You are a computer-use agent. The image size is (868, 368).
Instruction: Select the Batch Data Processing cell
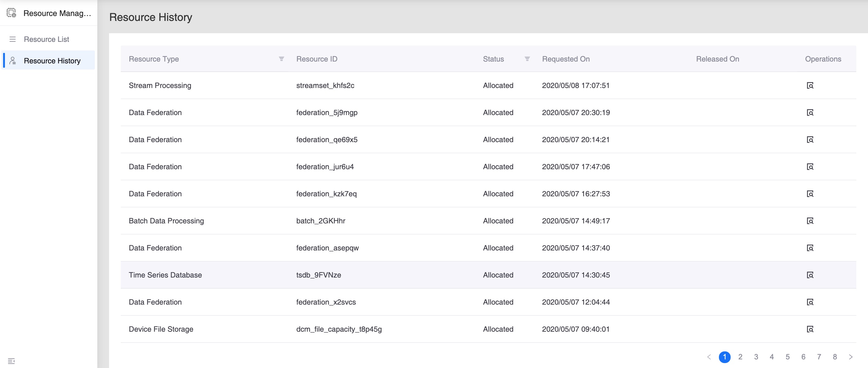pyautogui.click(x=166, y=221)
